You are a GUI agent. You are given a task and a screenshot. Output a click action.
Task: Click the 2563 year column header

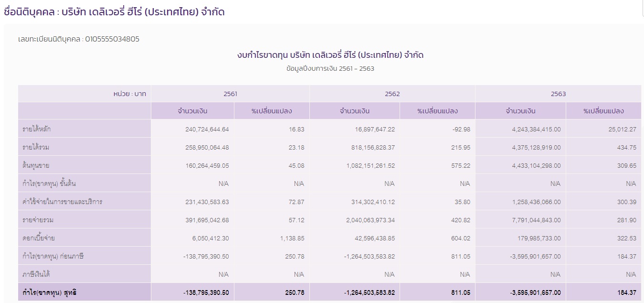[x=558, y=94]
